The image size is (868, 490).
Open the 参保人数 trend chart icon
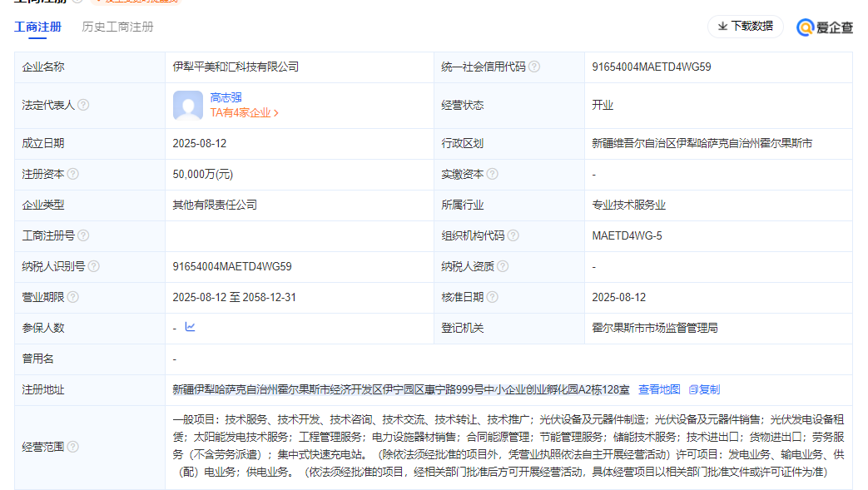(x=190, y=327)
